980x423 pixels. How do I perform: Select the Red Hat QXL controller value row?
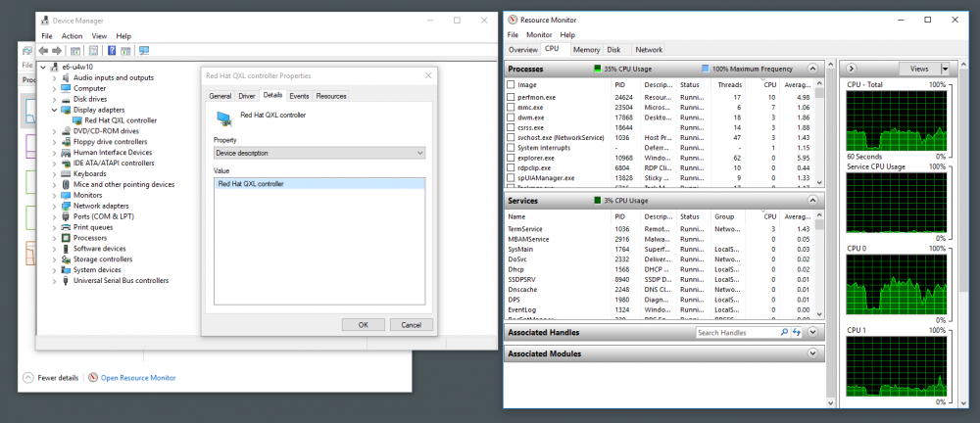point(319,184)
